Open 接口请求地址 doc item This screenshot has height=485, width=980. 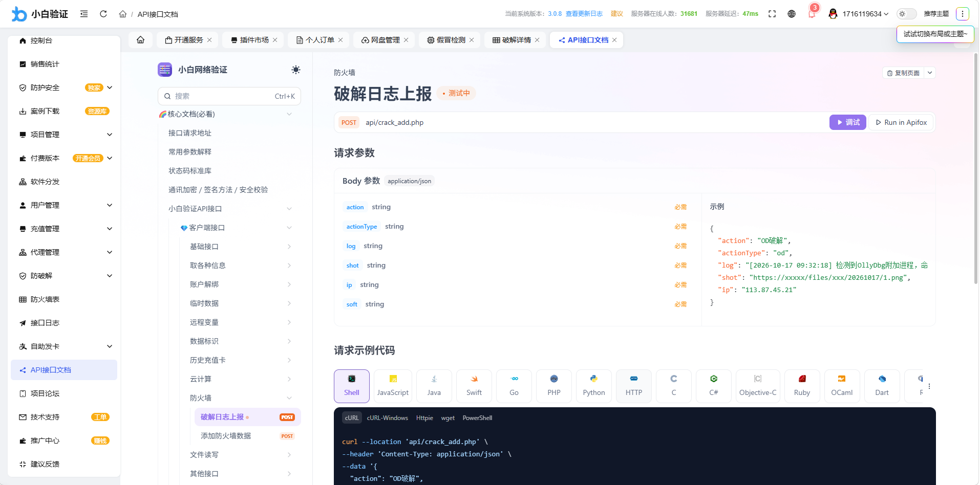[190, 133]
